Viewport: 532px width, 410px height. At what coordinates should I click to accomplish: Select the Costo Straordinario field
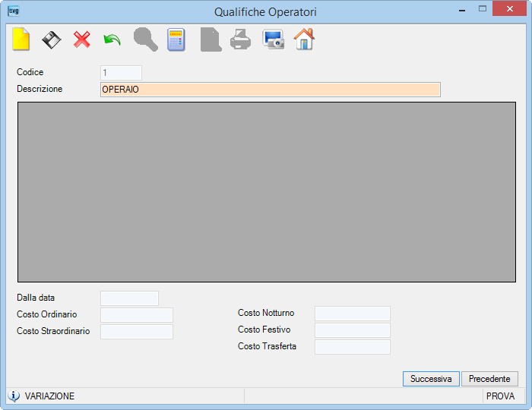(137, 331)
